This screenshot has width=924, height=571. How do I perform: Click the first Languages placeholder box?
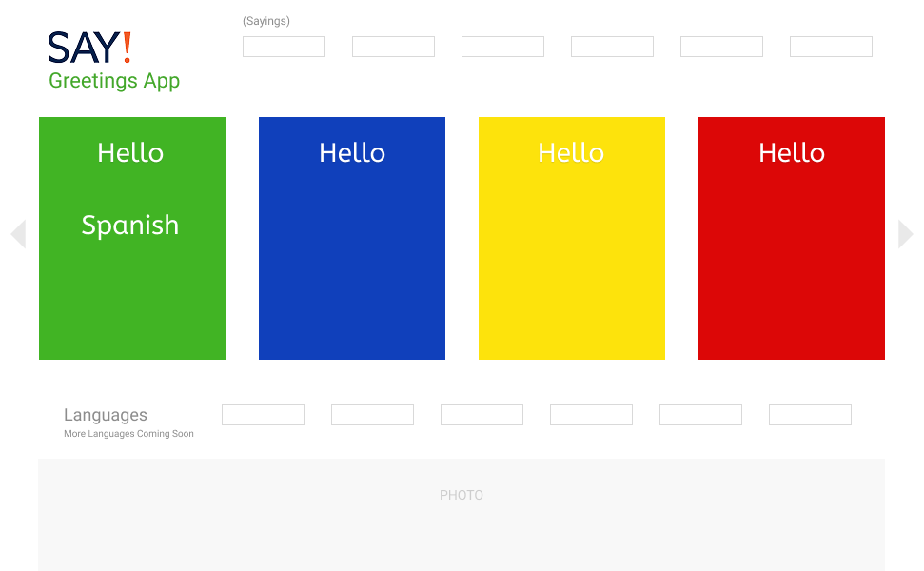click(263, 415)
